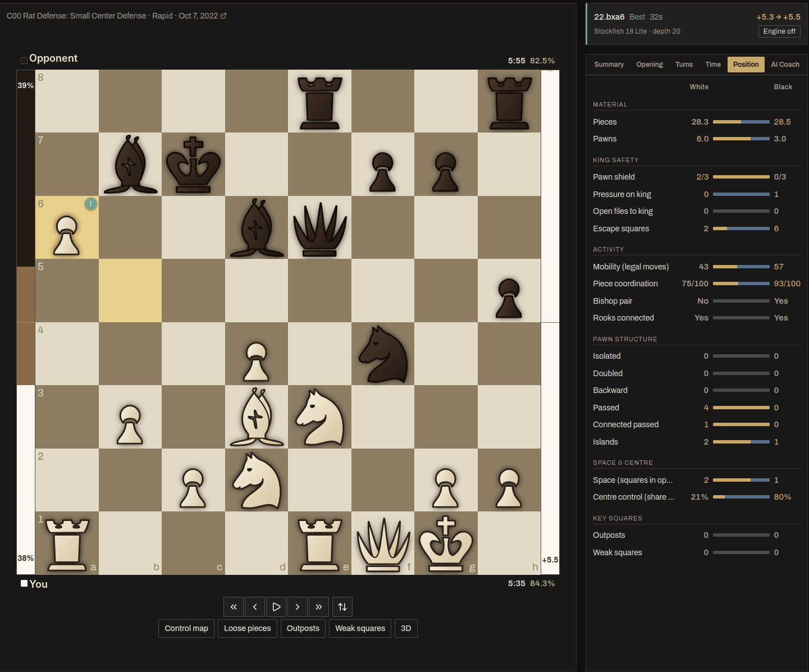Select the white knight on d2
Viewport: 809px width, 672px height.
click(x=257, y=481)
